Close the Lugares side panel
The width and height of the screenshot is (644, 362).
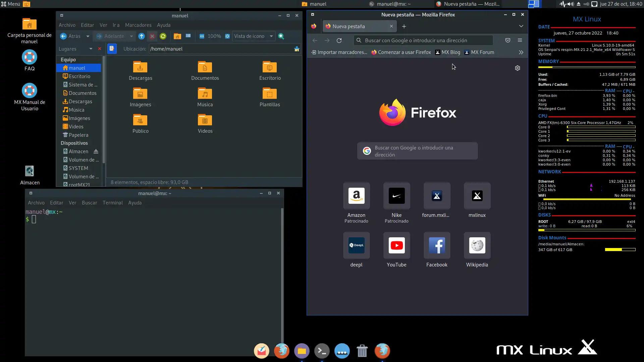click(x=100, y=49)
